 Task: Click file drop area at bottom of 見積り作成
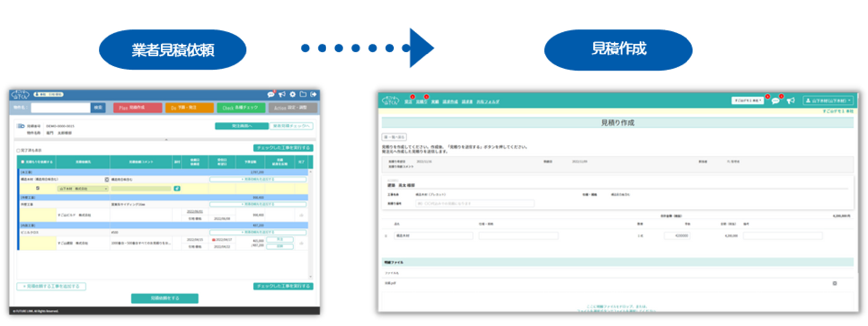[618, 302]
